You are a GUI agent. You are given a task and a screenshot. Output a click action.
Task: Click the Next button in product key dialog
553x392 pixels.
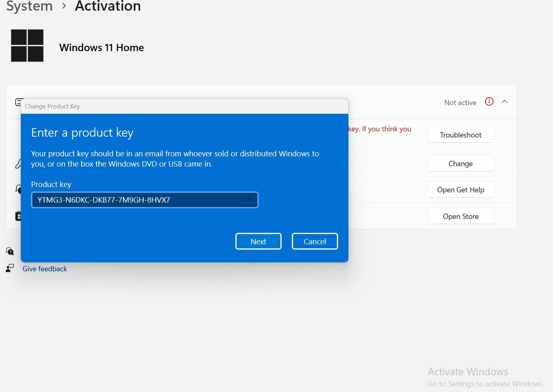pos(258,241)
